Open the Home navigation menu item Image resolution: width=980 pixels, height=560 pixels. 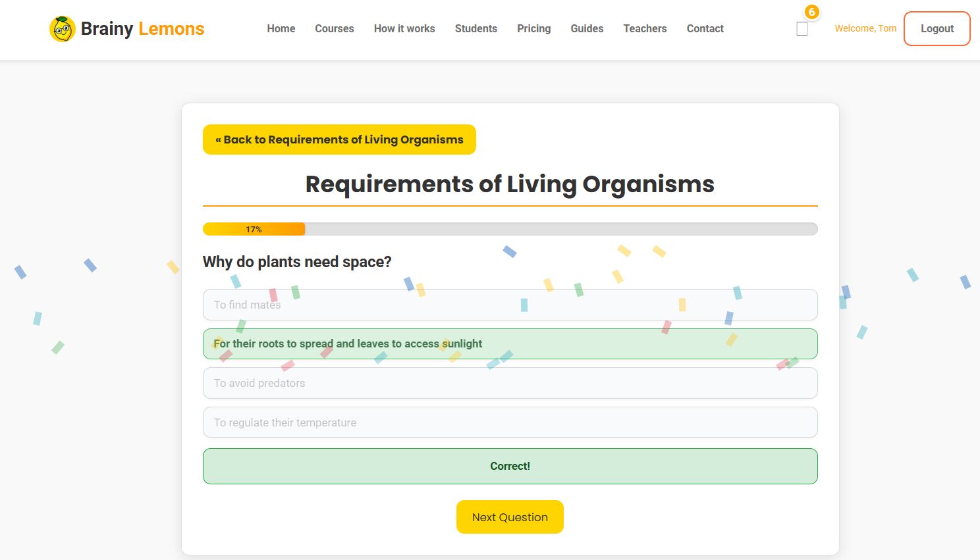point(281,28)
